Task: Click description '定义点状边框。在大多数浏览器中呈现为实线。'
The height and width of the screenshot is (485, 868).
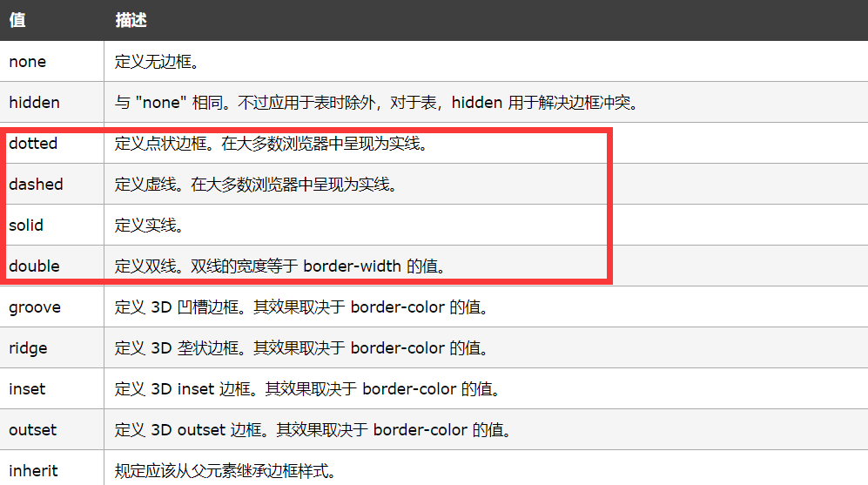Action: [272, 144]
